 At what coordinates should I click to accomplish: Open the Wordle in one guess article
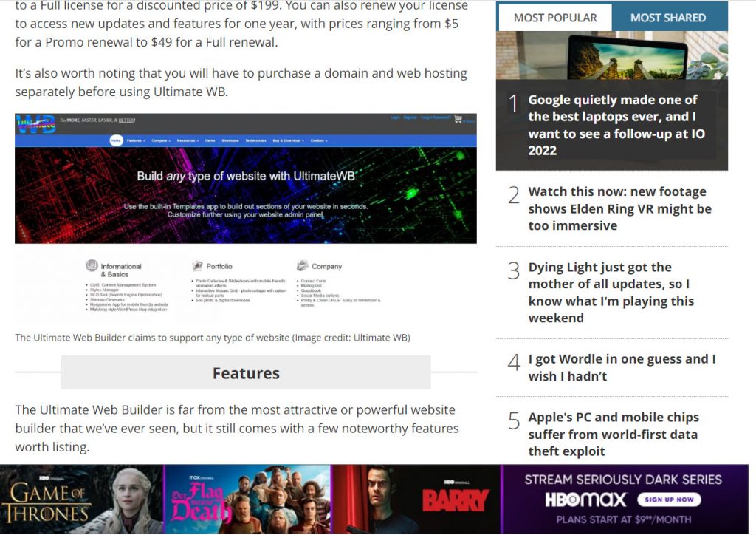[622, 367]
